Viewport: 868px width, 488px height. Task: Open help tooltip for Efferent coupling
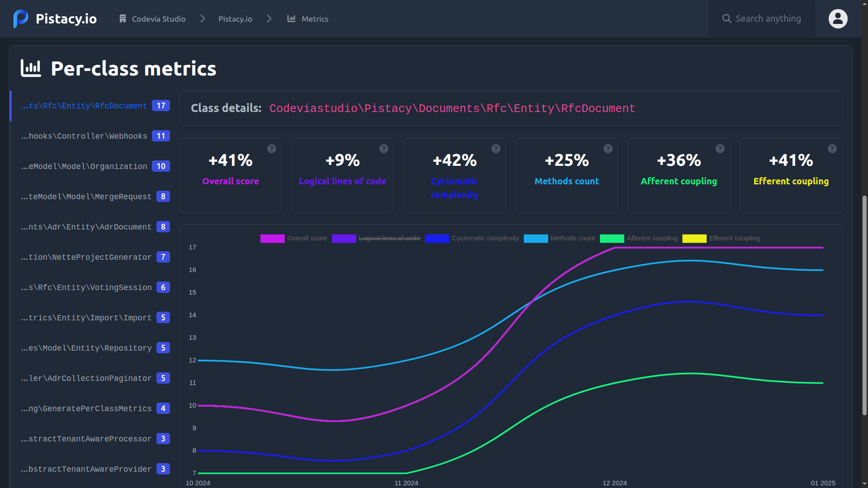click(x=832, y=149)
